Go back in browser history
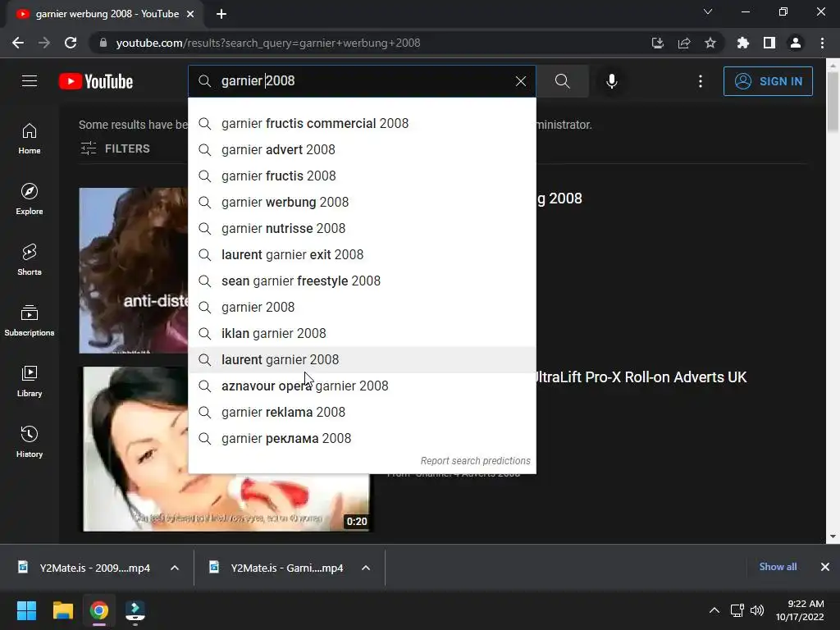 tap(18, 43)
